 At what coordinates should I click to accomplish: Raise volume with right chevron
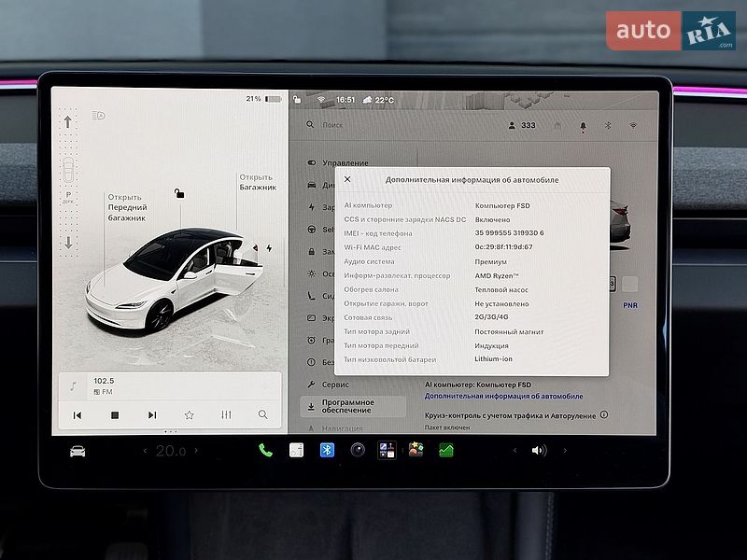pos(565,451)
